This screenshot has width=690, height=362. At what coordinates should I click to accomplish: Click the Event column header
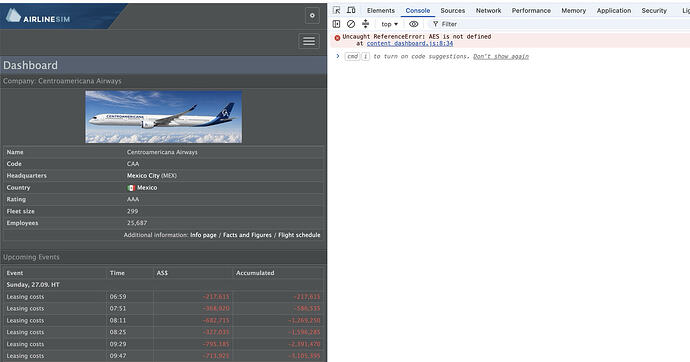pyautogui.click(x=15, y=273)
